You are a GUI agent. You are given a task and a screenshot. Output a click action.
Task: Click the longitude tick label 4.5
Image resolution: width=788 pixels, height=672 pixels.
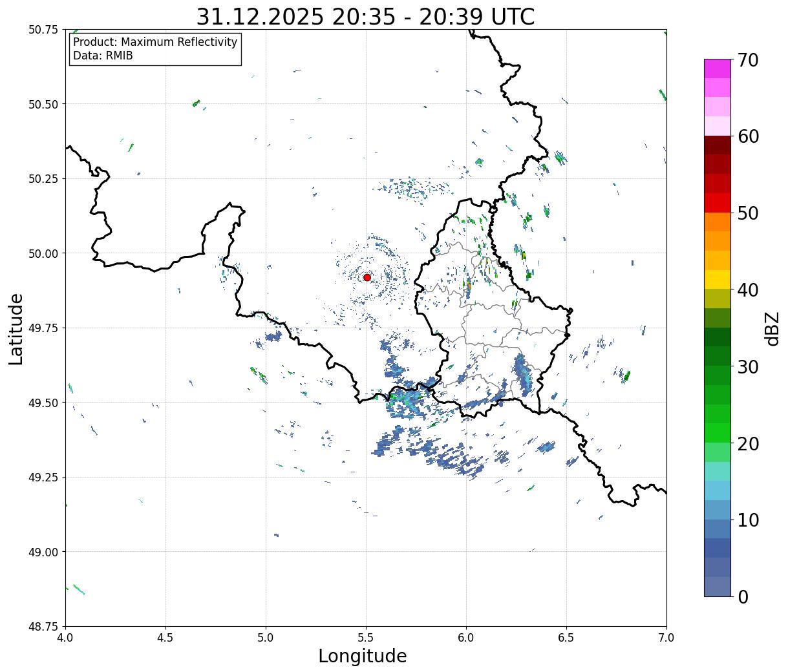(x=165, y=637)
